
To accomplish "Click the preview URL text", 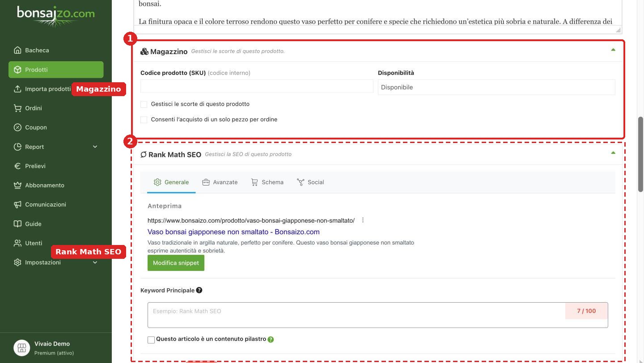I will click(x=251, y=220).
